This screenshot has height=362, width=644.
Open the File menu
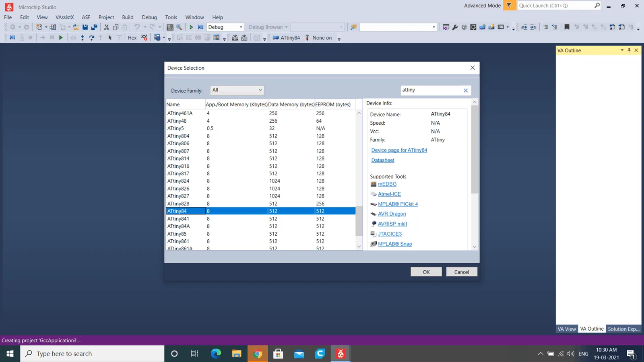coord(8,17)
